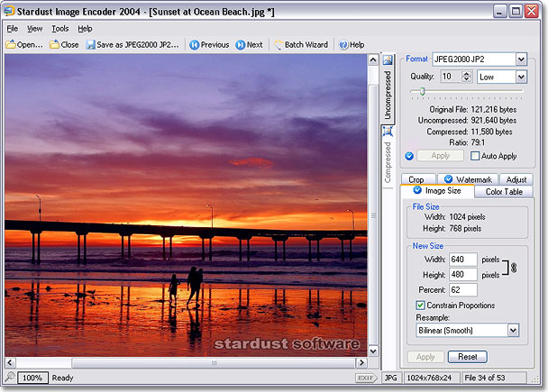Show the Uncompressed view picture icon

(388, 60)
